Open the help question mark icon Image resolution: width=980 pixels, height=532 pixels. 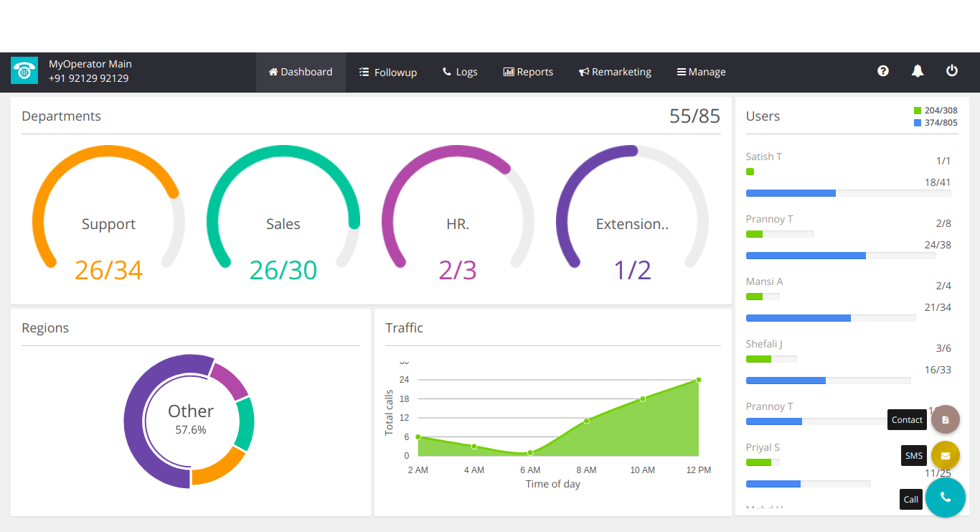pyautogui.click(x=883, y=71)
